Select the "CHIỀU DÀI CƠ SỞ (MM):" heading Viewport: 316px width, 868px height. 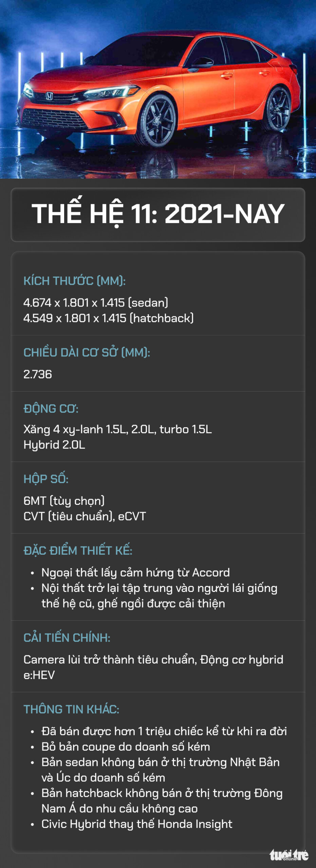click(x=87, y=352)
